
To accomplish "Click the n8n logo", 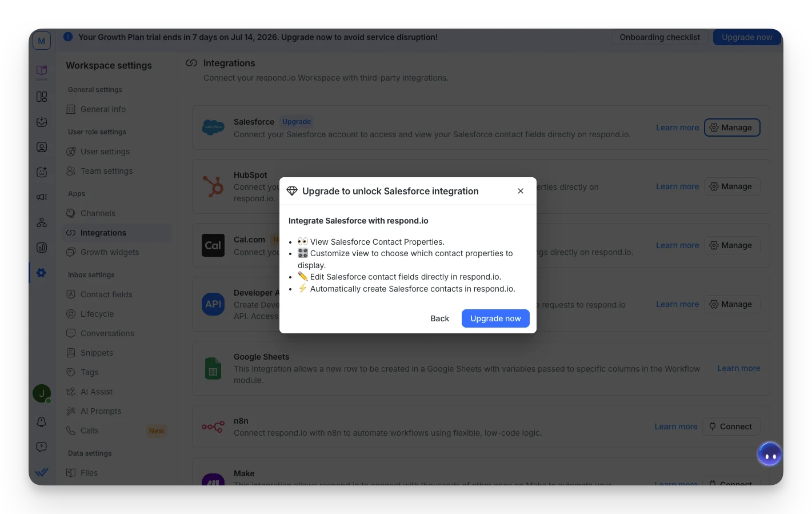I will [x=213, y=427].
